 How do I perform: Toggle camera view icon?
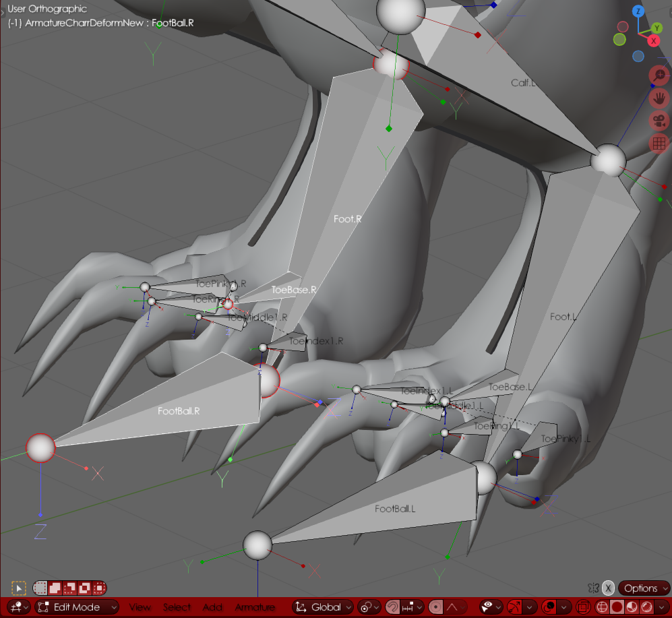659,121
